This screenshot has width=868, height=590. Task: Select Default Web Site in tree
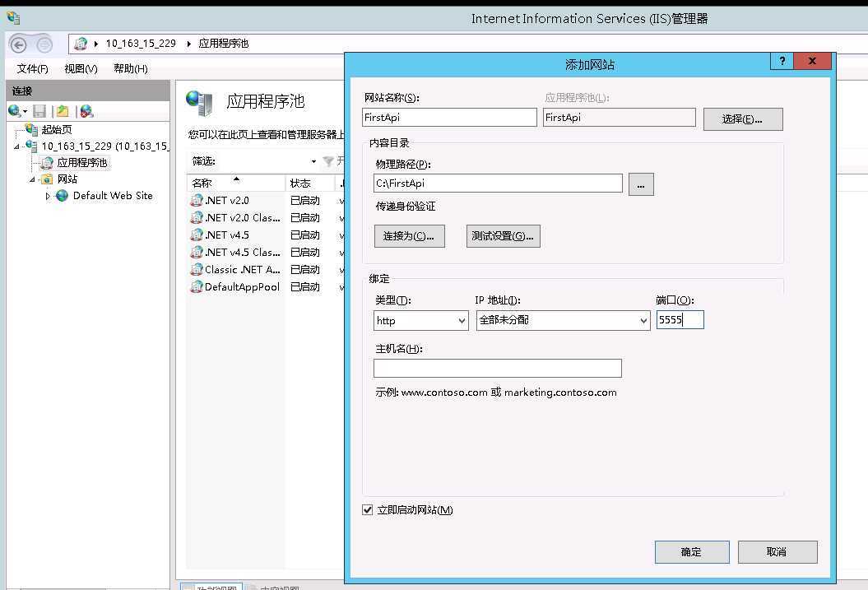[113, 195]
